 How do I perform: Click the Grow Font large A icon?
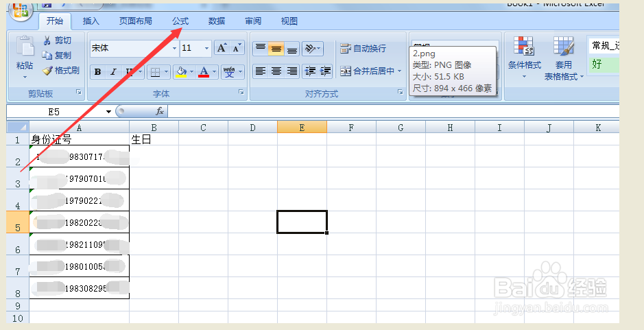click(222, 48)
